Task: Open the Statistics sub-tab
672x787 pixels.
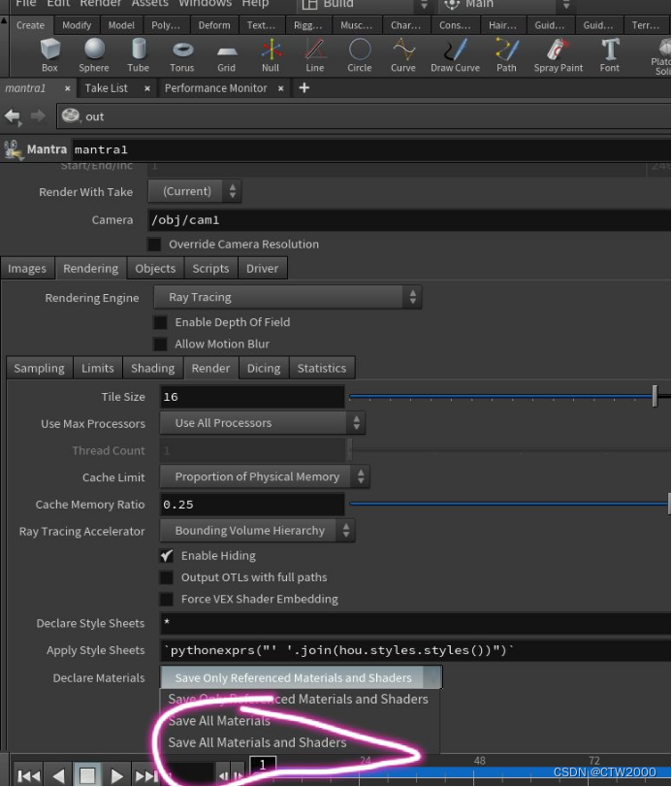Action: coord(322,369)
